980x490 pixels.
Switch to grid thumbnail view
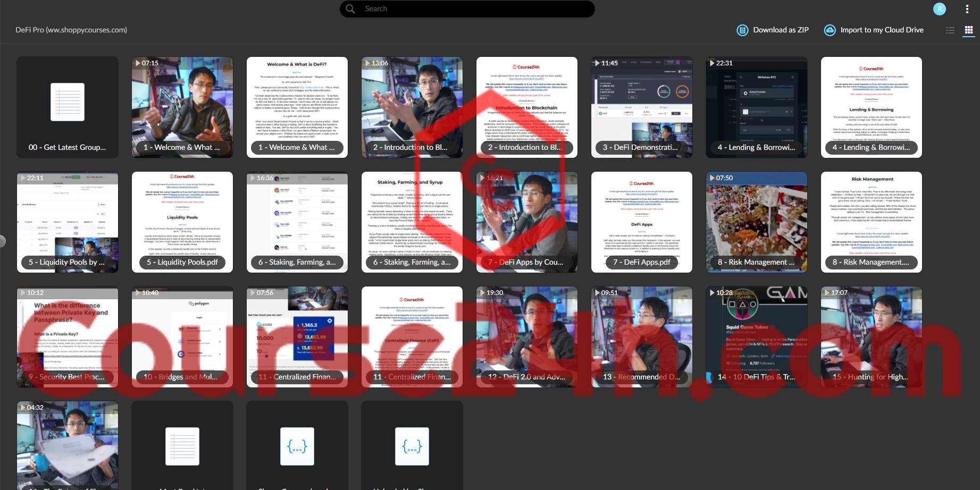pyautogui.click(x=969, y=30)
